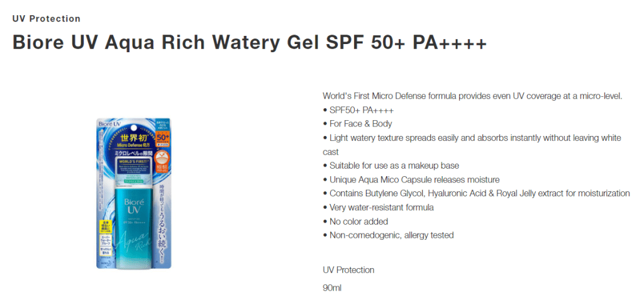Select the No color added bullet

pyautogui.click(x=355, y=222)
